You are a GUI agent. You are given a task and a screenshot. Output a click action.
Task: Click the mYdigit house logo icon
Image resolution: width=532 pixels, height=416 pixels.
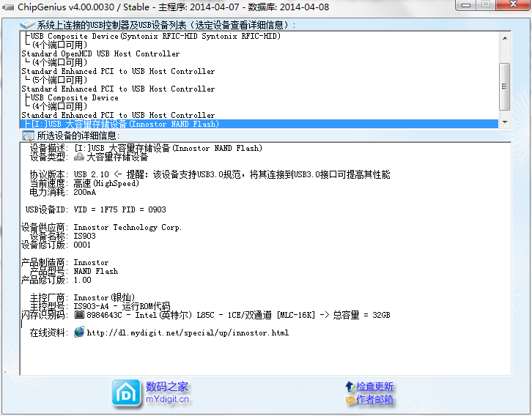126,393
